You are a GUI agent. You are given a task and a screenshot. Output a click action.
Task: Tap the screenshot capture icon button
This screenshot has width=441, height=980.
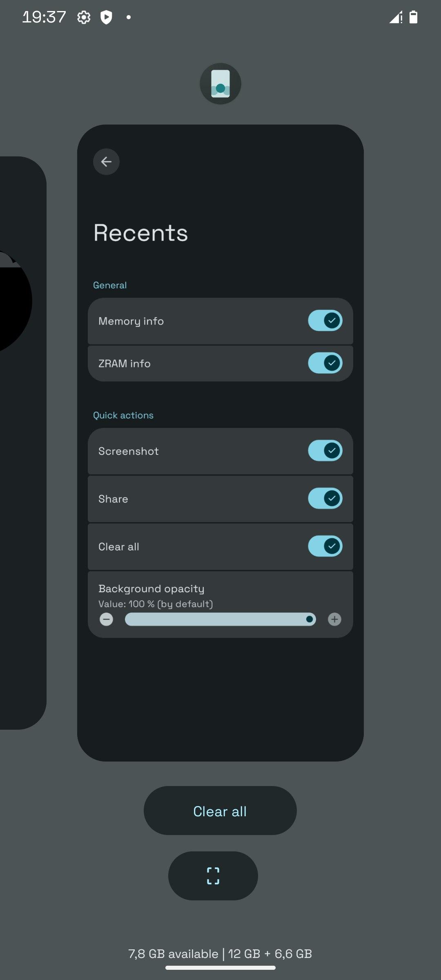[x=213, y=875]
